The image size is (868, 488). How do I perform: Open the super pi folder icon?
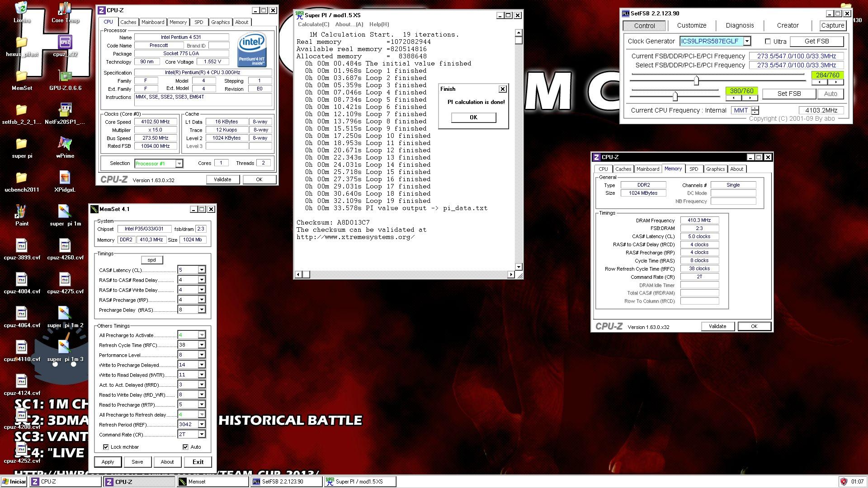pos(22,148)
